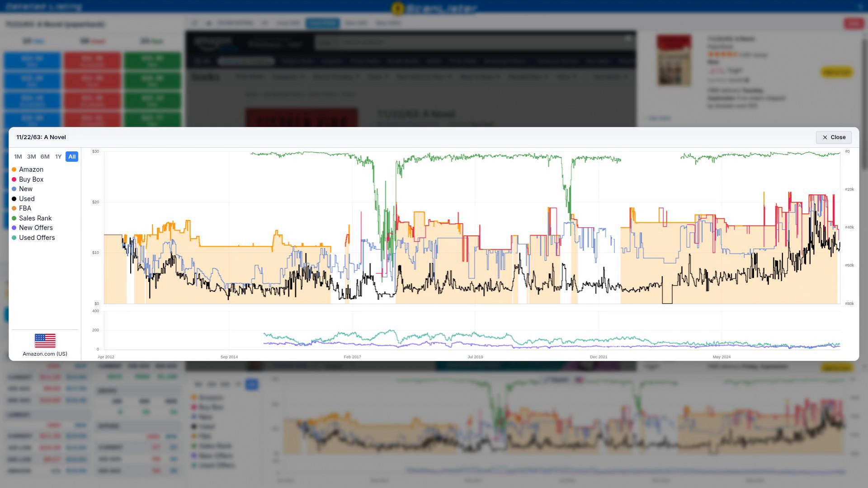Click the May 2024 date axis label
This screenshot has height=488, width=868.
722,357
